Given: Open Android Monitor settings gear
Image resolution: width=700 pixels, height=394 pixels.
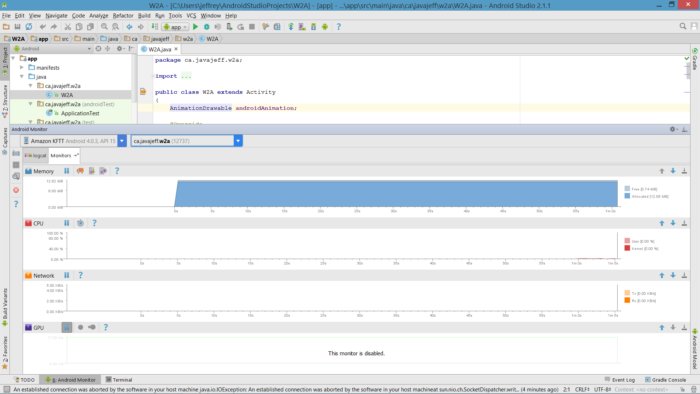Looking at the screenshot, I should pos(673,129).
